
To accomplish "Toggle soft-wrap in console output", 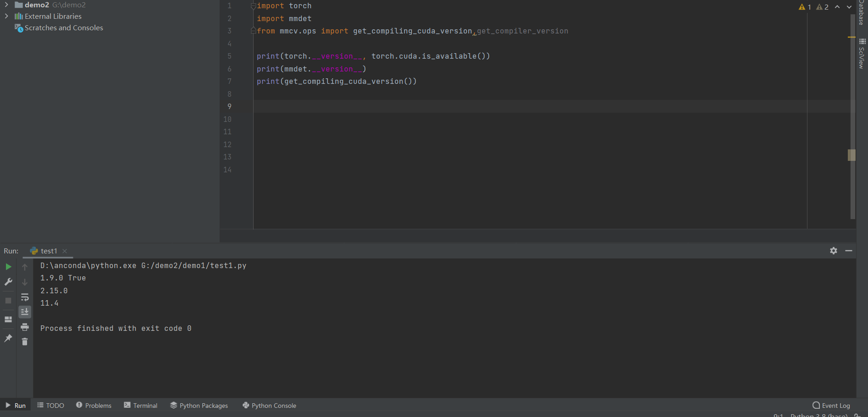I will pyautogui.click(x=25, y=297).
